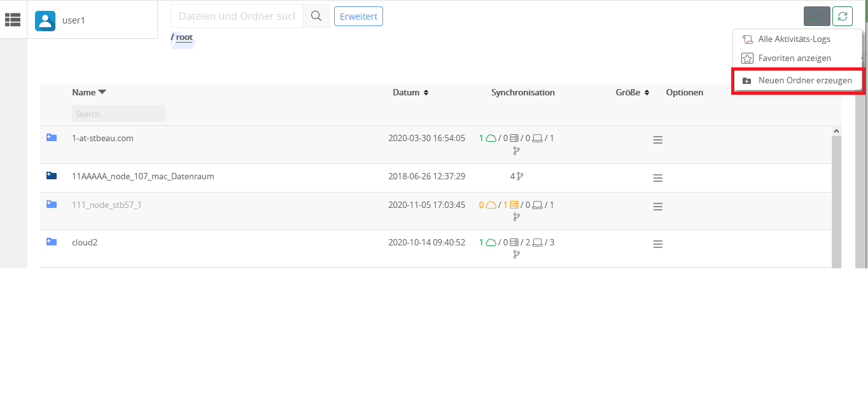The image size is (868, 412).
Task: Sort by Größe column header
Action: [x=632, y=92]
